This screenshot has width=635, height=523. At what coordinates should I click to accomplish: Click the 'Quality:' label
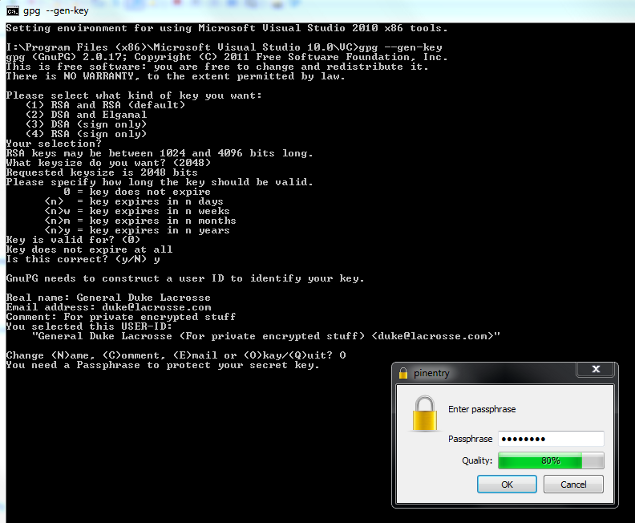click(475, 460)
